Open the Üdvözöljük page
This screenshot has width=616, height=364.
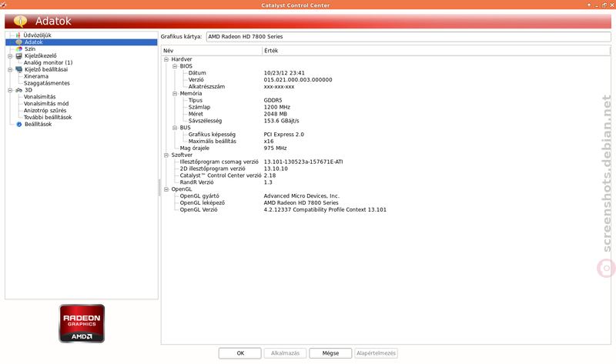[x=37, y=35]
